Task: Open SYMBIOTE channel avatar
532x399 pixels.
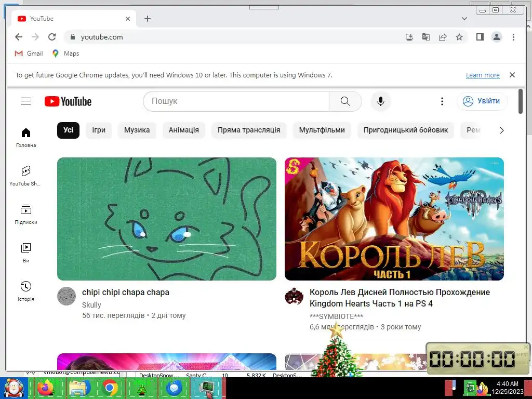Action: coord(294,296)
